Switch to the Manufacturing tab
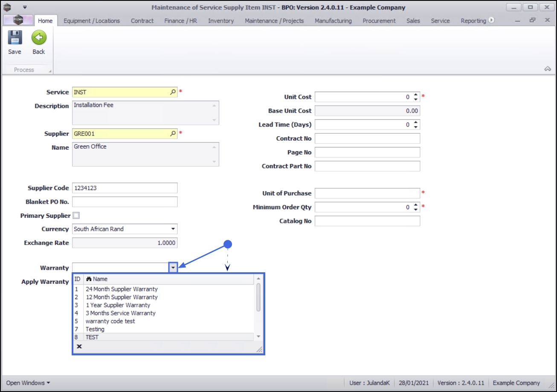The height and width of the screenshot is (392, 557). click(333, 20)
